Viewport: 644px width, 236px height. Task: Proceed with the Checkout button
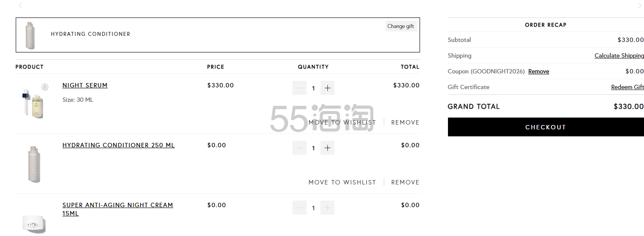tap(545, 127)
